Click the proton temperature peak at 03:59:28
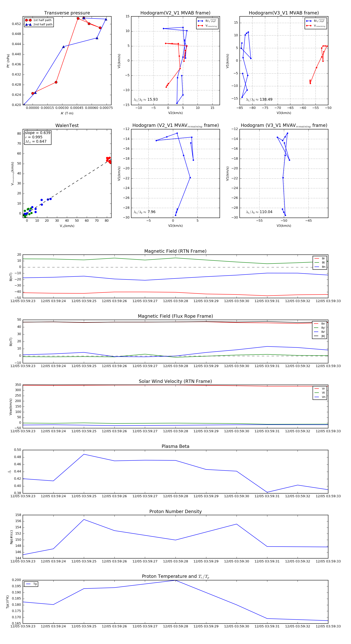Viewport: 351px width, 644px height. click(175, 580)
